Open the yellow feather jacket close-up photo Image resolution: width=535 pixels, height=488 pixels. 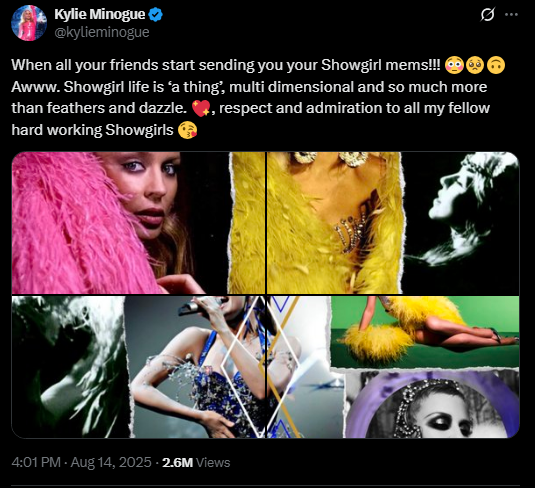334,223
